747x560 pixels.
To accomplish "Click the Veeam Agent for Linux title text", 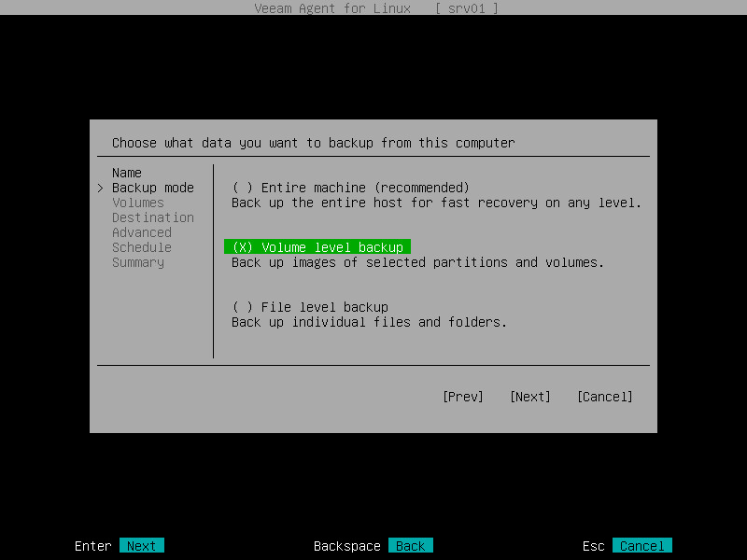I will (x=332, y=8).
